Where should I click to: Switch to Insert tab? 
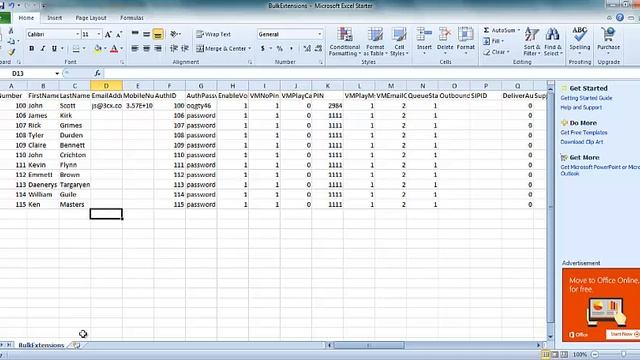[55, 18]
